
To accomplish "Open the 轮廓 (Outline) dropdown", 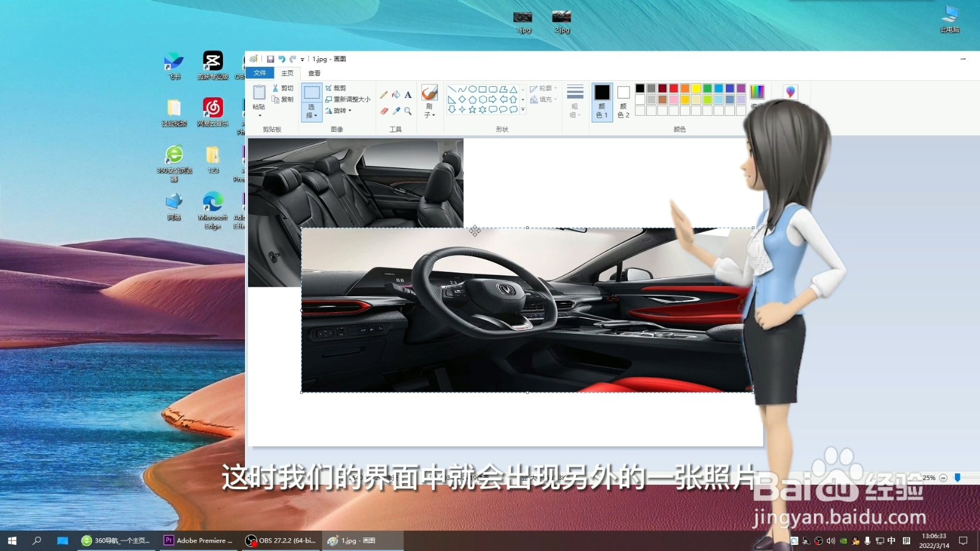I will coord(543,88).
